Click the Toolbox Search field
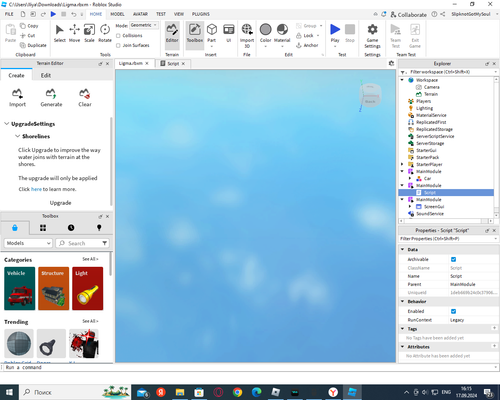This screenshot has height=400, width=500. tap(82, 243)
